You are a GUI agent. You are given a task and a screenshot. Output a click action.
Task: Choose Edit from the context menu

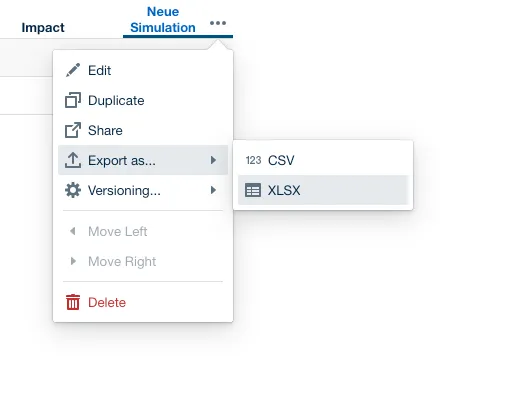click(x=143, y=70)
